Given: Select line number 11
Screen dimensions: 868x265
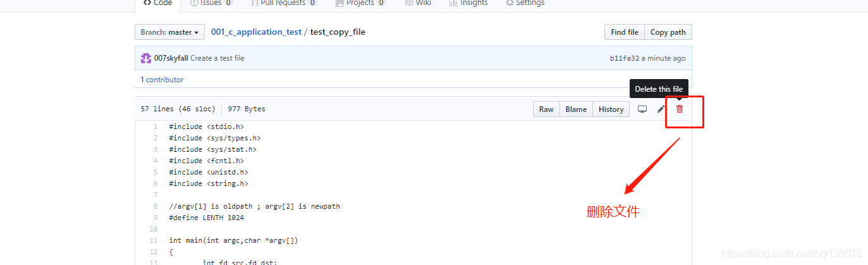Looking at the screenshot, I should tap(154, 240).
